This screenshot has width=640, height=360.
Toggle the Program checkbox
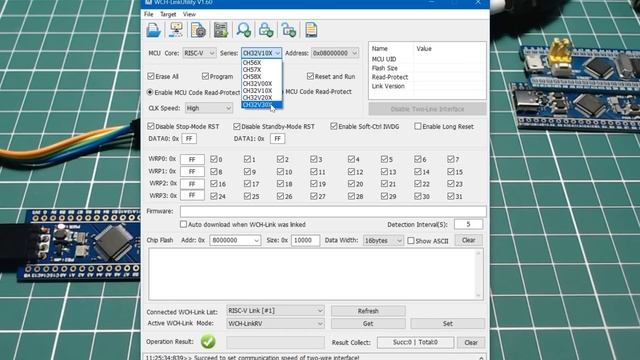[x=205, y=76]
